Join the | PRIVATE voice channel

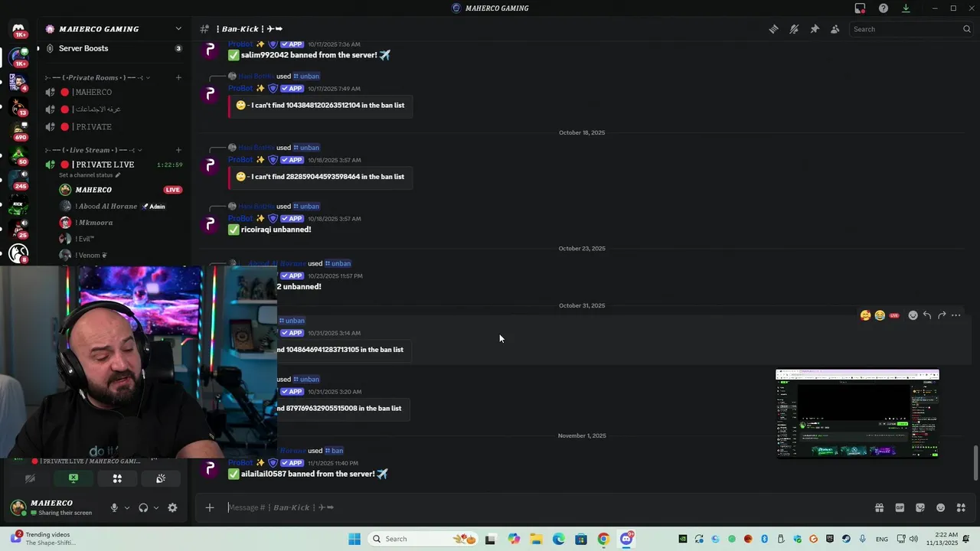(x=113, y=127)
